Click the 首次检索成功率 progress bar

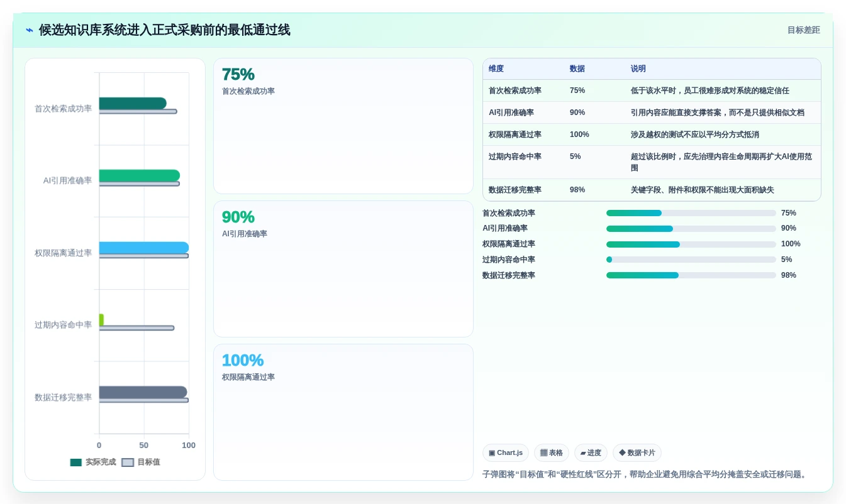click(x=691, y=213)
